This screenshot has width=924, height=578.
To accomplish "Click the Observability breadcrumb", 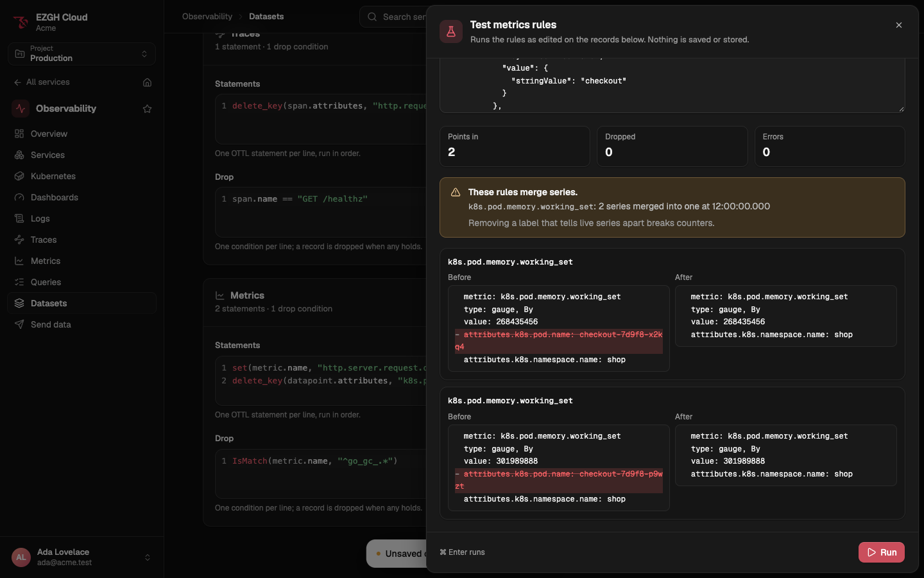I will tap(207, 17).
